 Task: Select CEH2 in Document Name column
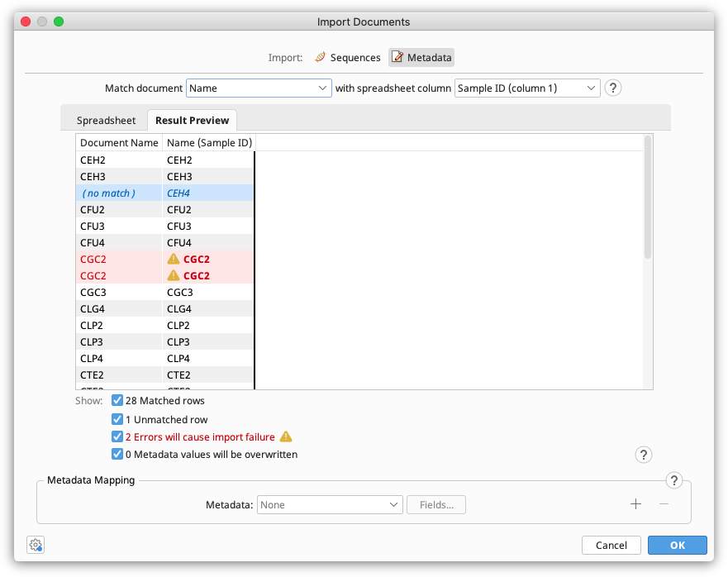point(119,160)
